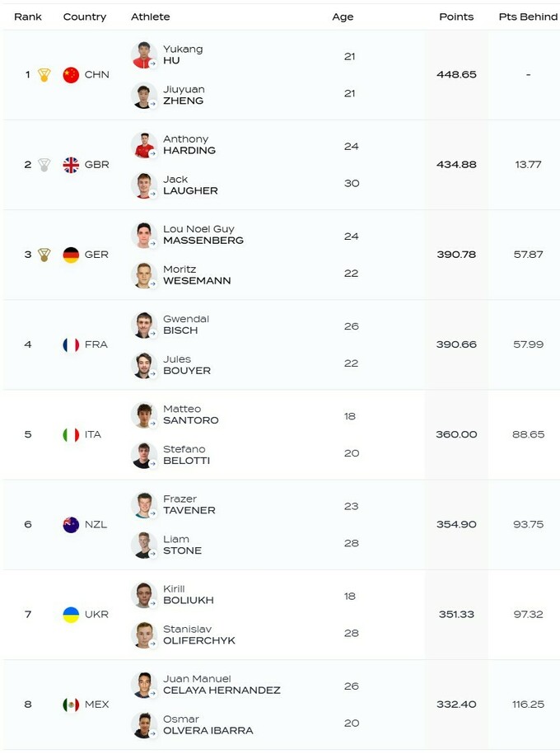Image resolution: width=560 pixels, height=754 pixels.
Task: Open Matteo Santoro's profile photo
Action: coord(144,415)
